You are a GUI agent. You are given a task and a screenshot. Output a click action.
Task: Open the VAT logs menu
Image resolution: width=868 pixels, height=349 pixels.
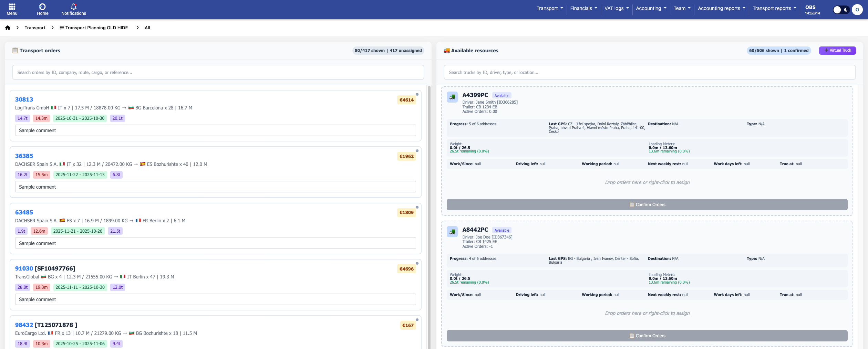[x=616, y=8]
